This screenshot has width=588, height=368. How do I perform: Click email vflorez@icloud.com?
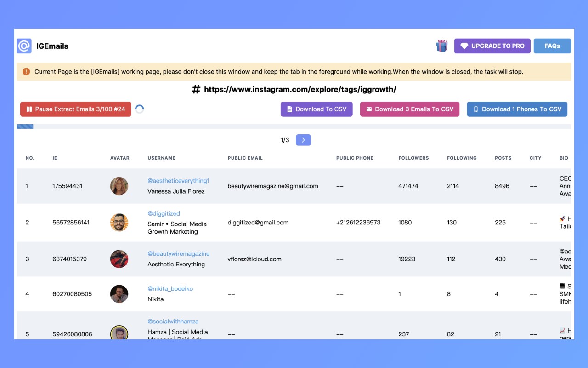coord(254,259)
